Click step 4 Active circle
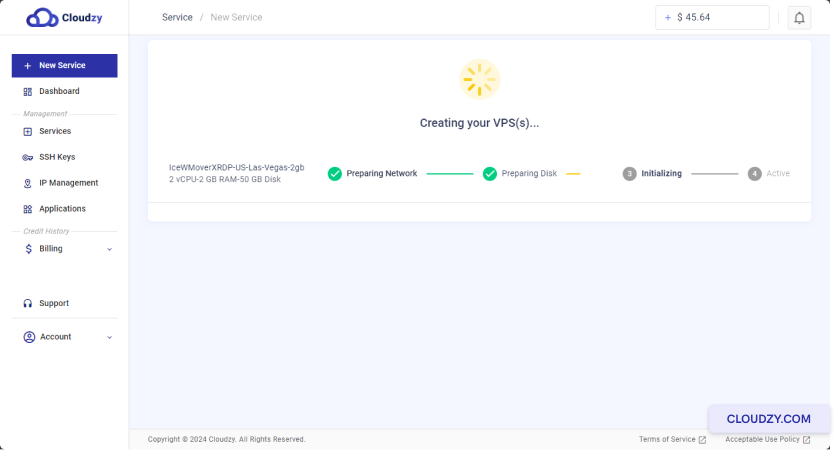This screenshot has height=450, width=836. click(754, 174)
